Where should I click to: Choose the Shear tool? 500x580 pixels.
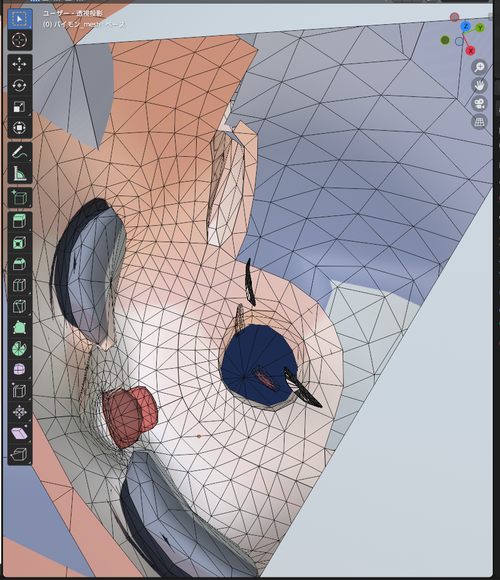coord(19,433)
